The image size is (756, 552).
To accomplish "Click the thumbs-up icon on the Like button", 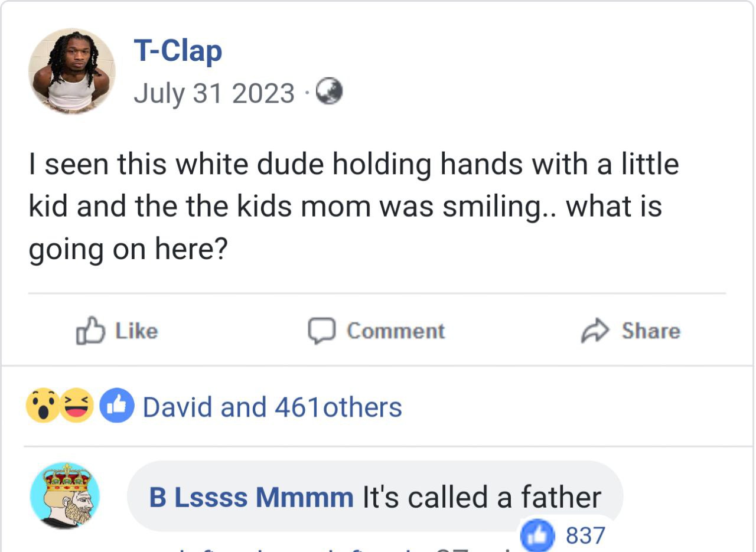I will (90, 331).
